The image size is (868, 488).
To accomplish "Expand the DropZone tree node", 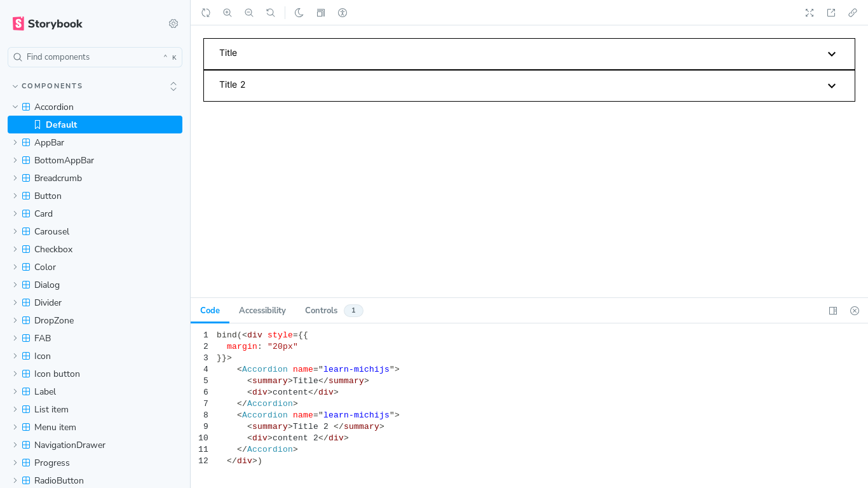I will tap(15, 320).
